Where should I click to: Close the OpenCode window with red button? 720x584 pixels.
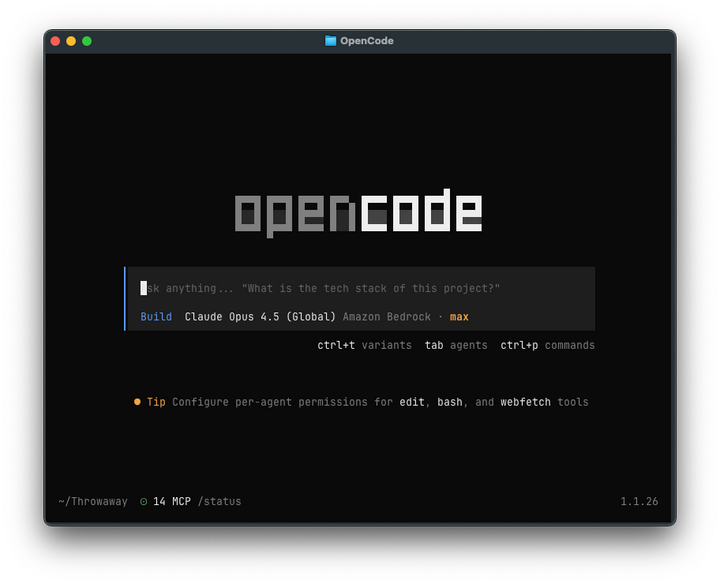[x=56, y=41]
